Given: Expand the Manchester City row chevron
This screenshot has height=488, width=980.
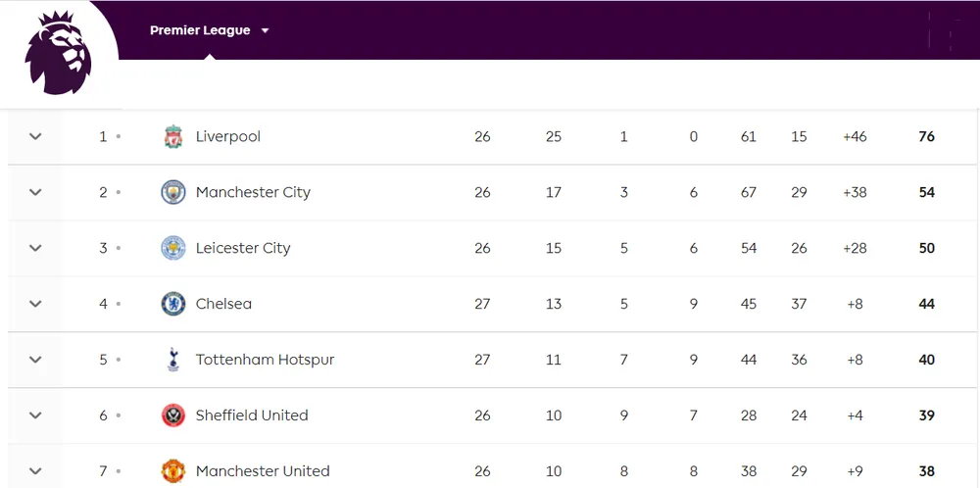Looking at the screenshot, I should [x=35, y=193].
